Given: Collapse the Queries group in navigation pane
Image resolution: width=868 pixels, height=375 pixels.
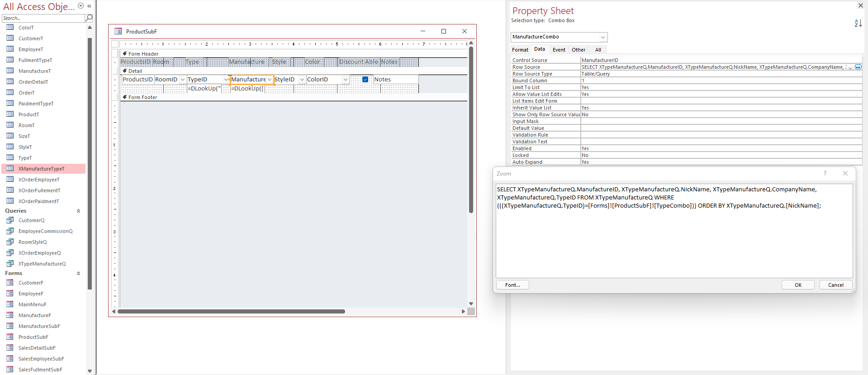Looking at the screenshot, I should [x=78, y=211].
